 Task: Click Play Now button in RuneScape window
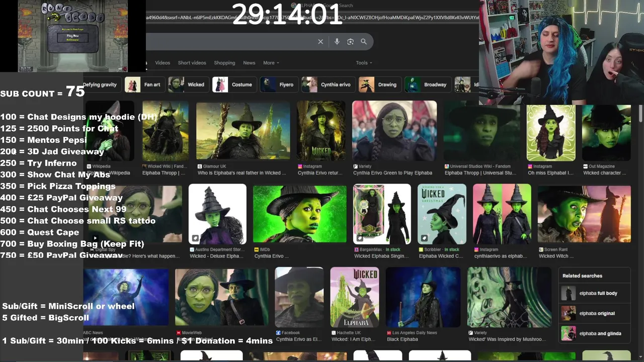72,37
